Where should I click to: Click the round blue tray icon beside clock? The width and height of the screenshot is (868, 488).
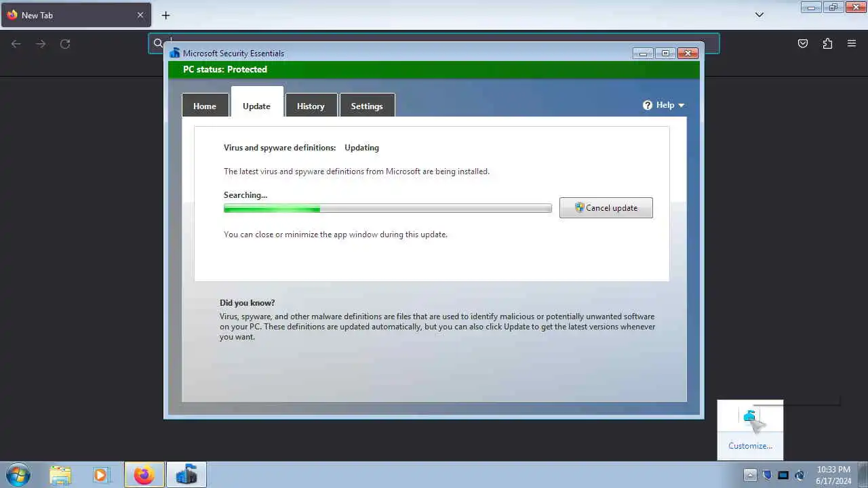(800, 475)
